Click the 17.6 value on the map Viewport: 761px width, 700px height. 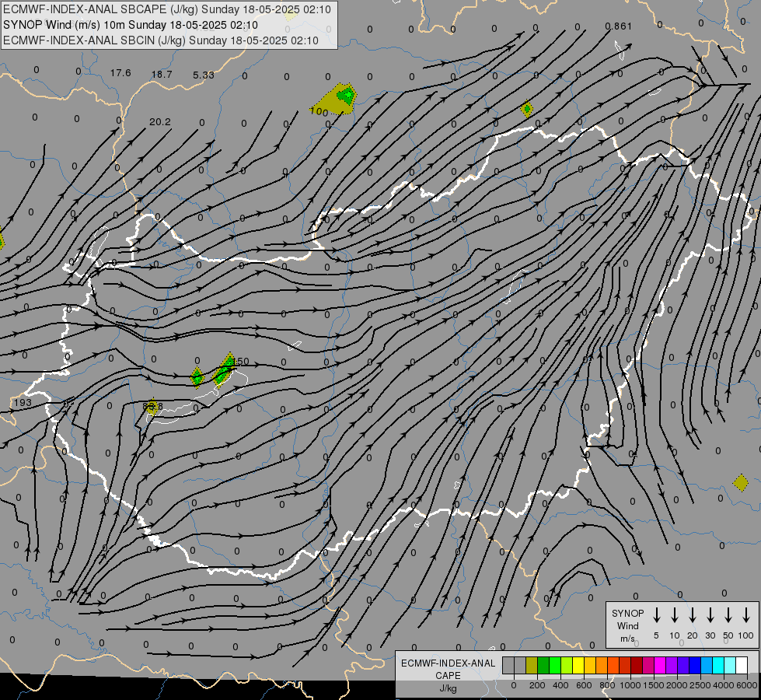(x=120, y=73)
